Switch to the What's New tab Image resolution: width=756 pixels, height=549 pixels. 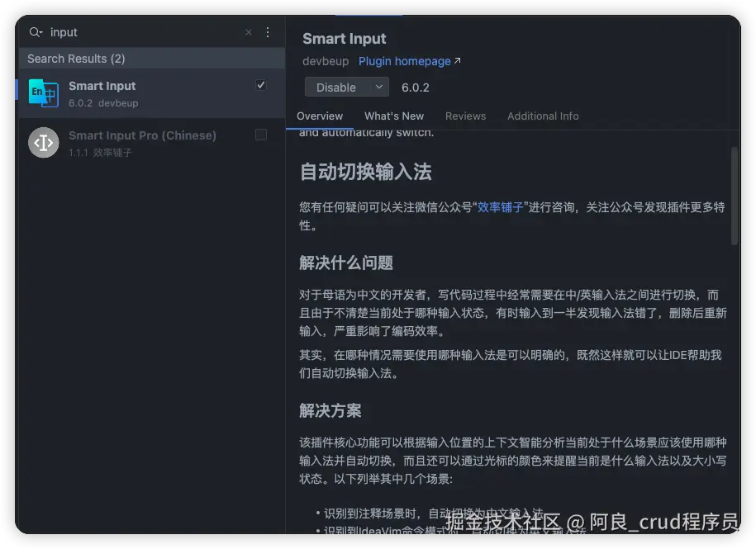click(x=394, y=116)
